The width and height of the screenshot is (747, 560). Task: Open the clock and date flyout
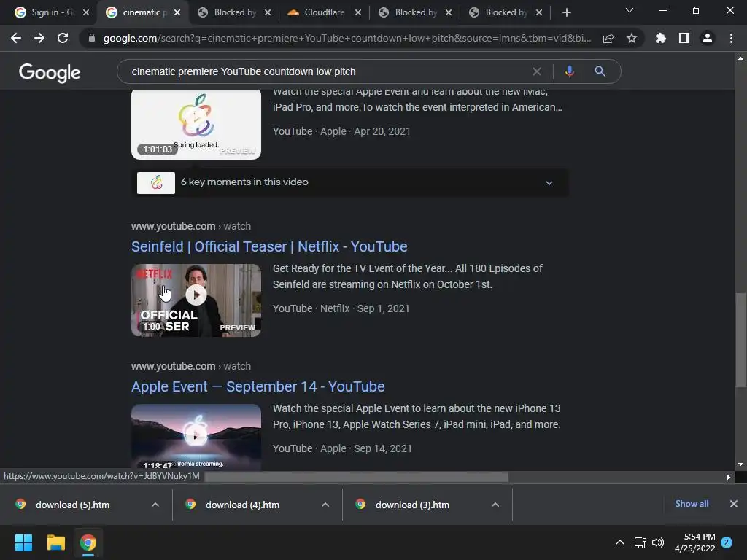[x=694, y=542]
